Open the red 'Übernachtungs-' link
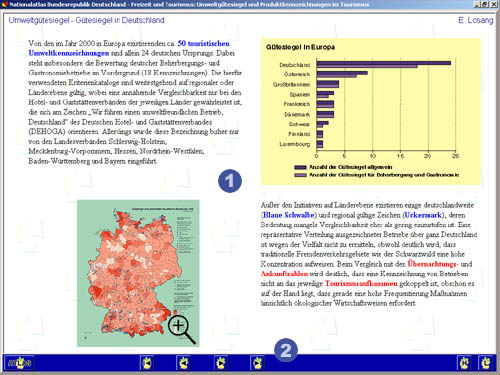Viewport: 500px width, 375px height. click(433, 264)
